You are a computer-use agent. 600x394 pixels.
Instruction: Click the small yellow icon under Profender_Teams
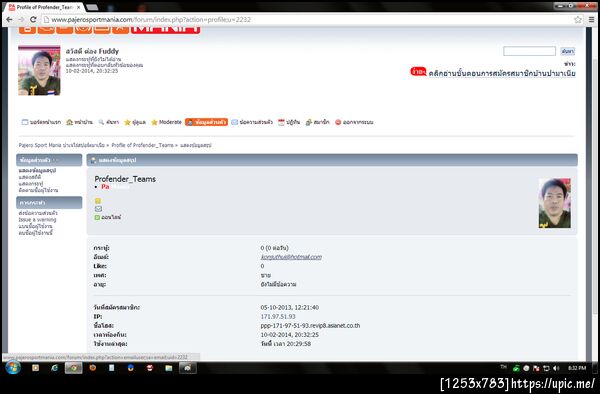[98, 201]
